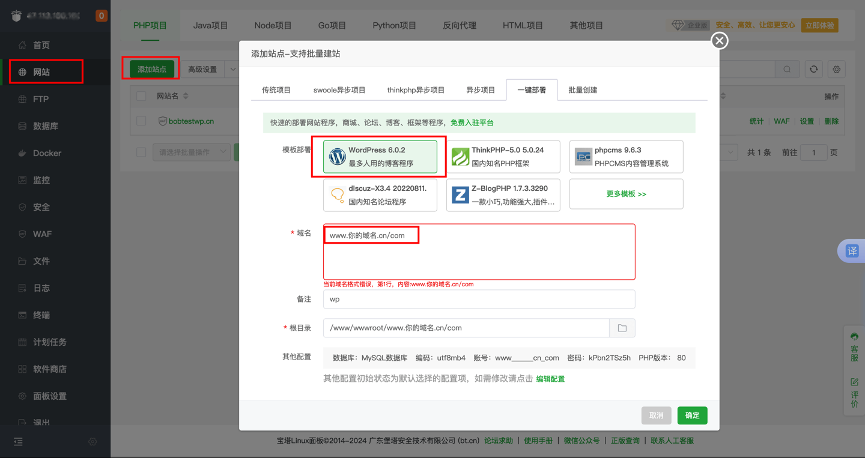Select the 异步项目 dialog tab
Screen dimensions: 866x458
[x=480, y=90]
